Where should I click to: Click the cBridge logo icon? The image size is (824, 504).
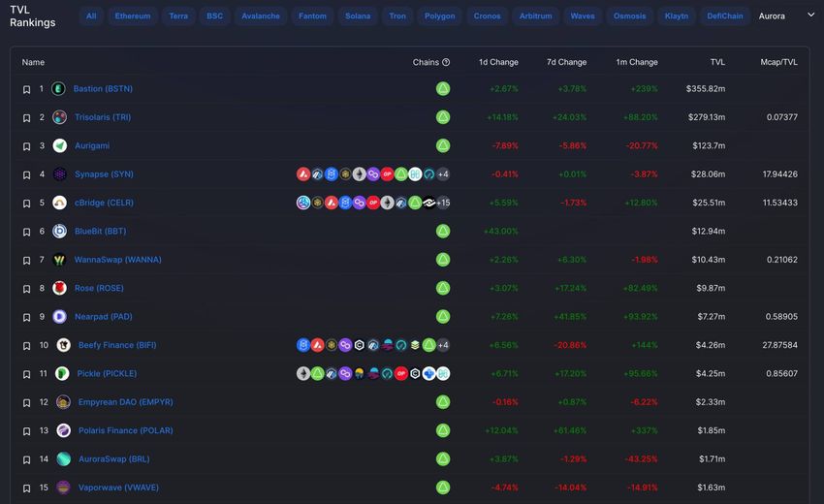(59, 203)
